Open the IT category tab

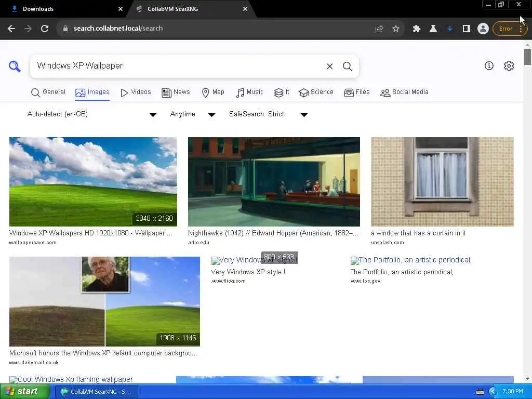tap(282, 92)
